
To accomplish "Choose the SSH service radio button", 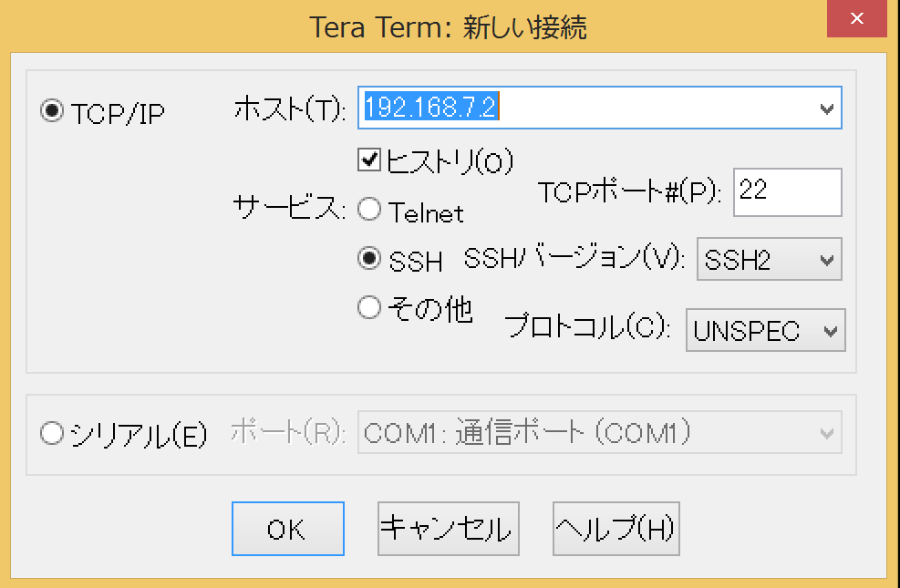I will click(369, 259).
